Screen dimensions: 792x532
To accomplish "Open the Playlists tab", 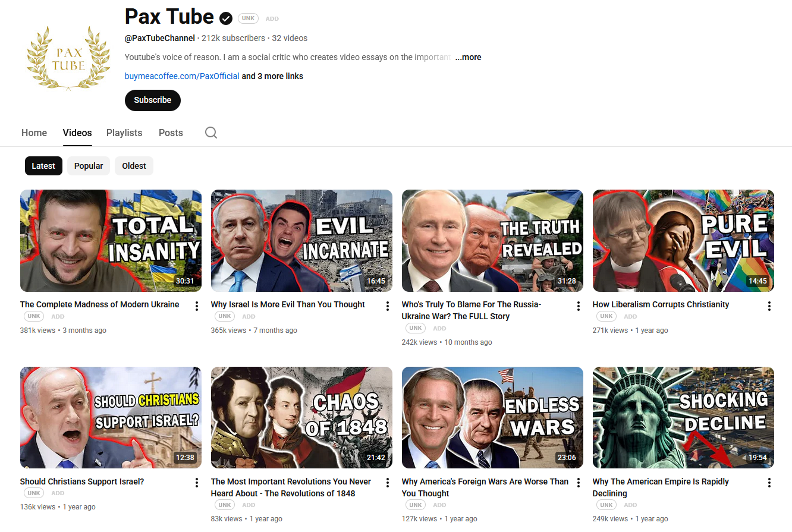I will pos(124,133).
